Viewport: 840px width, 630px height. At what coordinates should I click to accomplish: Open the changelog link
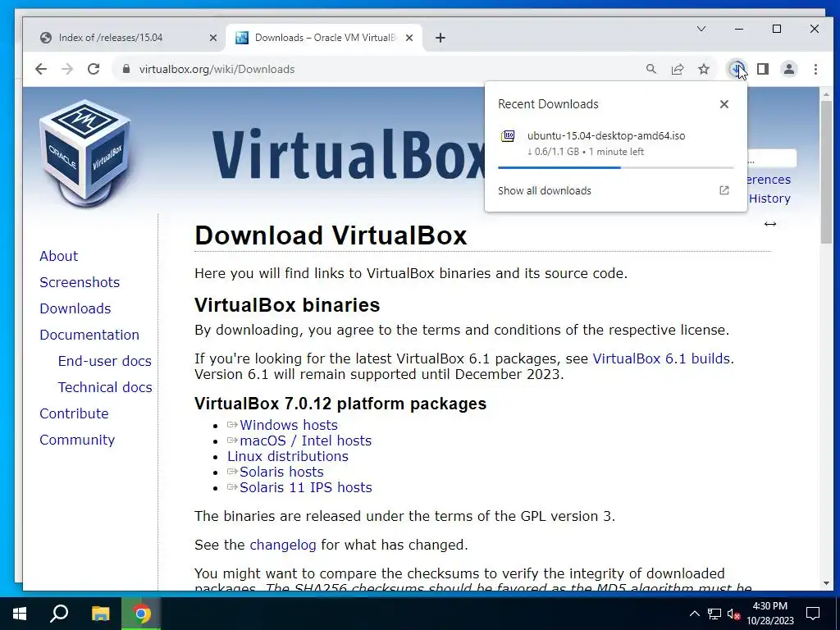283,545
